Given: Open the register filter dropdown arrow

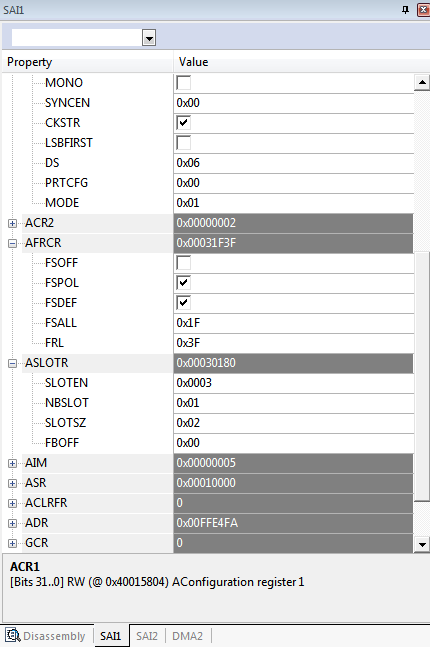Looking at the screenshot, I should [x=149, y=38].
